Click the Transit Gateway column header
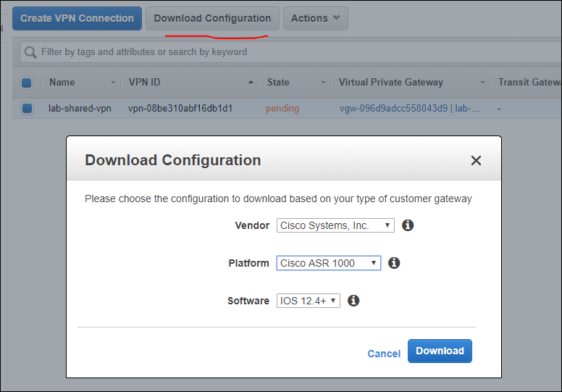562x392 pixels. [x=529, y=82]
